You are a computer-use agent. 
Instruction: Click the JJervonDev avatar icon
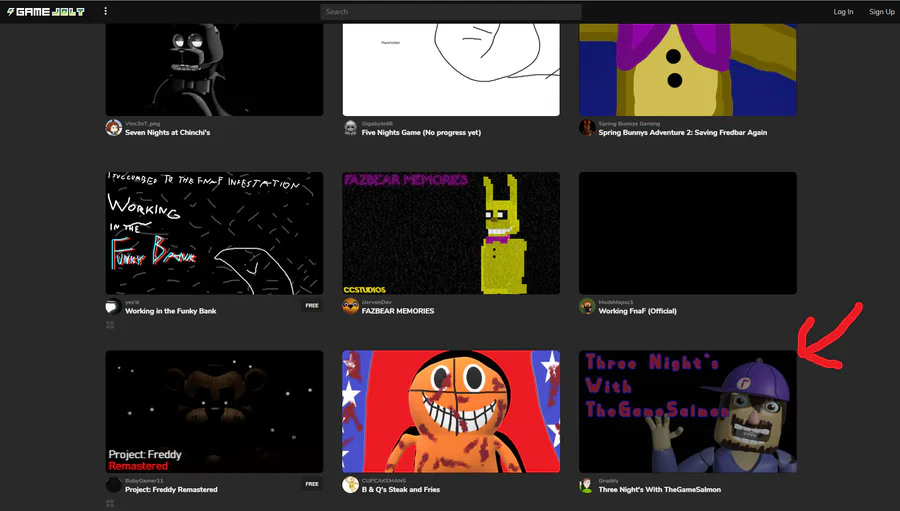(x=350, y=307)
